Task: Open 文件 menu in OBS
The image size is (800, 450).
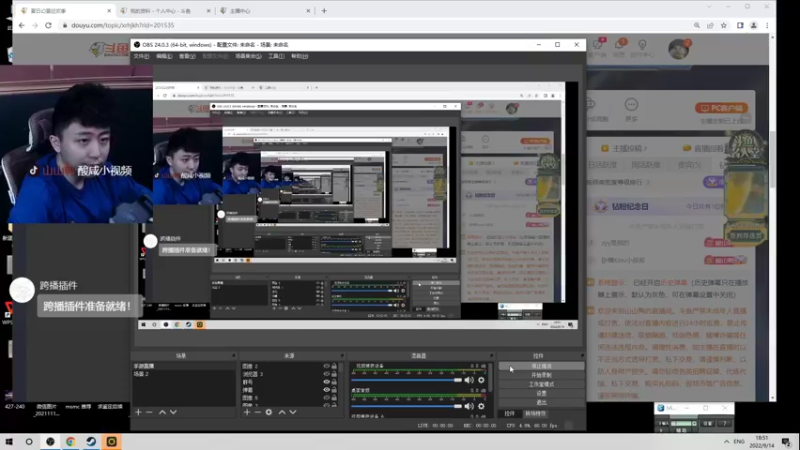Action: 141,56
